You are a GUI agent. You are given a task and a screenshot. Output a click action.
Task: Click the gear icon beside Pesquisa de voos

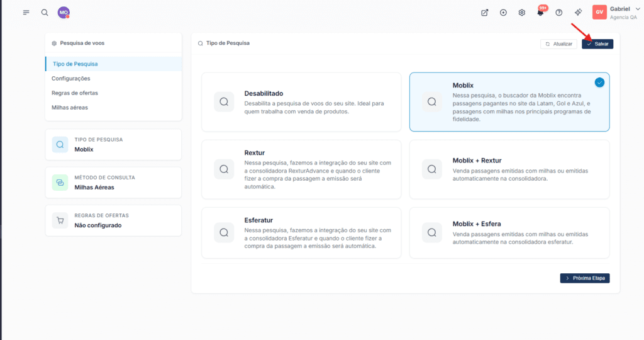(x=54, y=43)
